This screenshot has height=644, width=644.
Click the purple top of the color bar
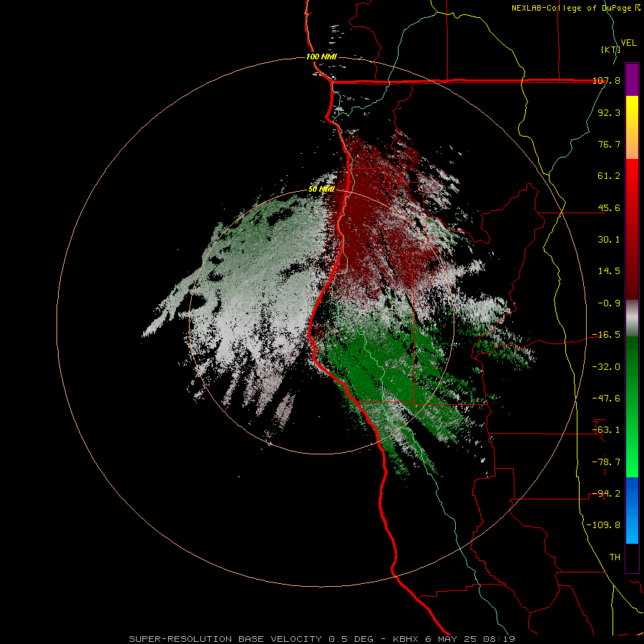632,79
